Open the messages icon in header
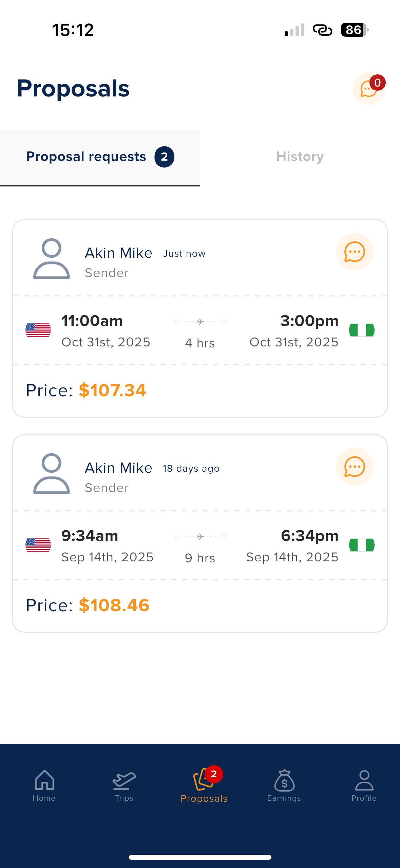 pyautogui.click(x=369, y=89)
